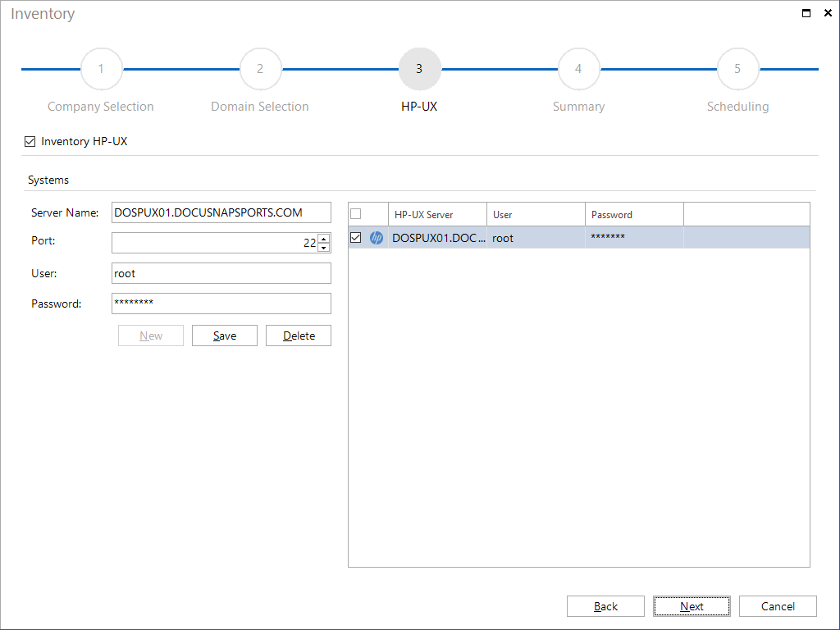This screenshot has height=630, width=840.
Task: Delete the selected server entry
Action: tap(299, 336)
